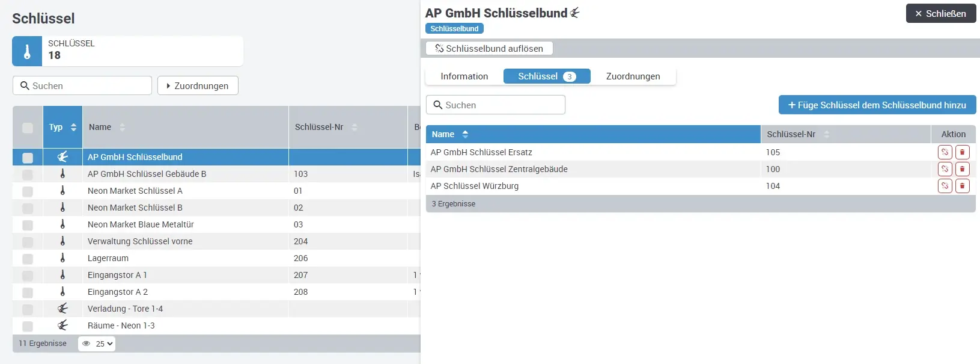
Task: Check the box for Eingangstor A 1
Action: point(28,276)
